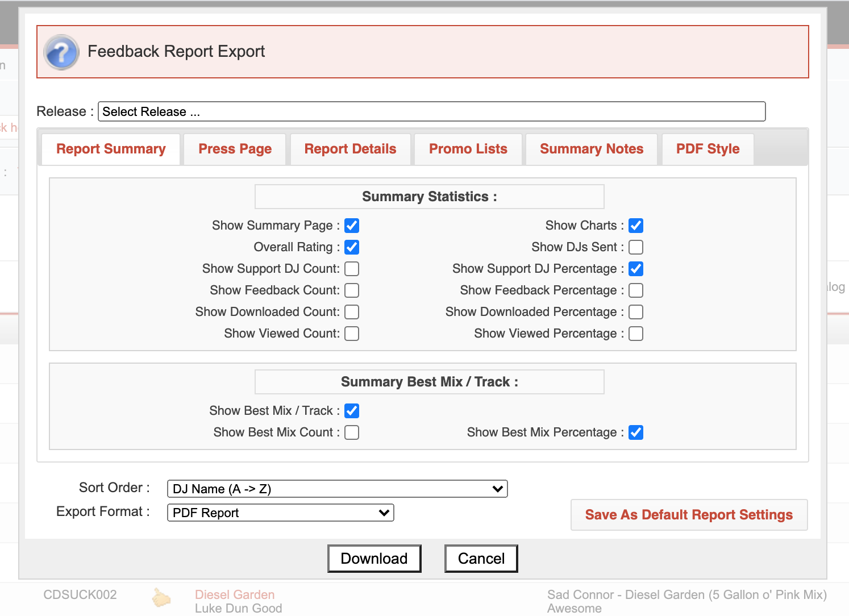Click the Download button
This screenshot has width=849, height=616.
374,558
